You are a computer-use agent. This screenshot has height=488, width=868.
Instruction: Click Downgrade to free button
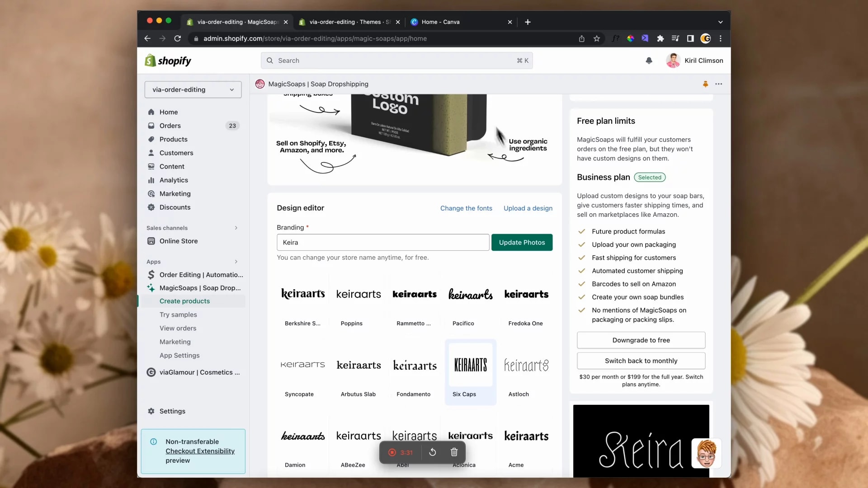click(x=641, y=340)
